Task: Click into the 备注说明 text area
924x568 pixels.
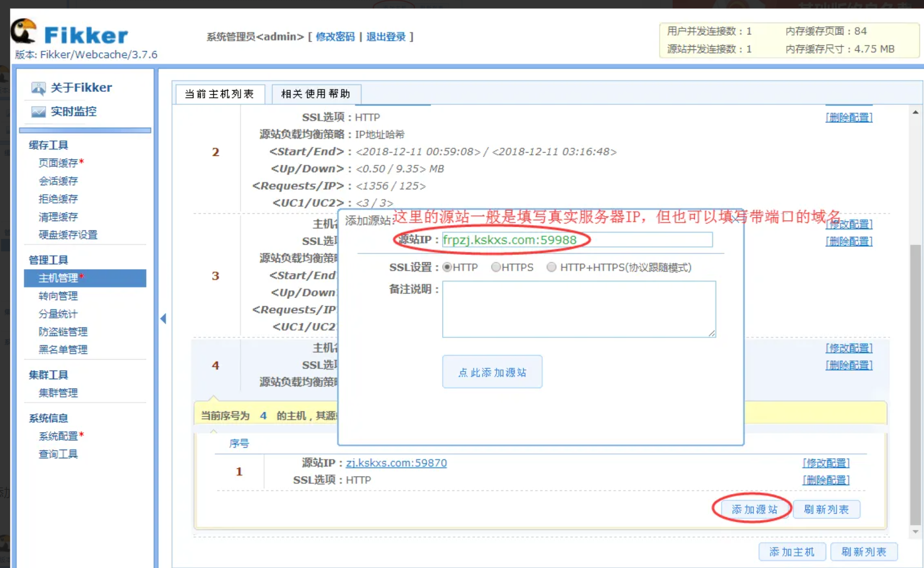Action: (x=579, y=309)
